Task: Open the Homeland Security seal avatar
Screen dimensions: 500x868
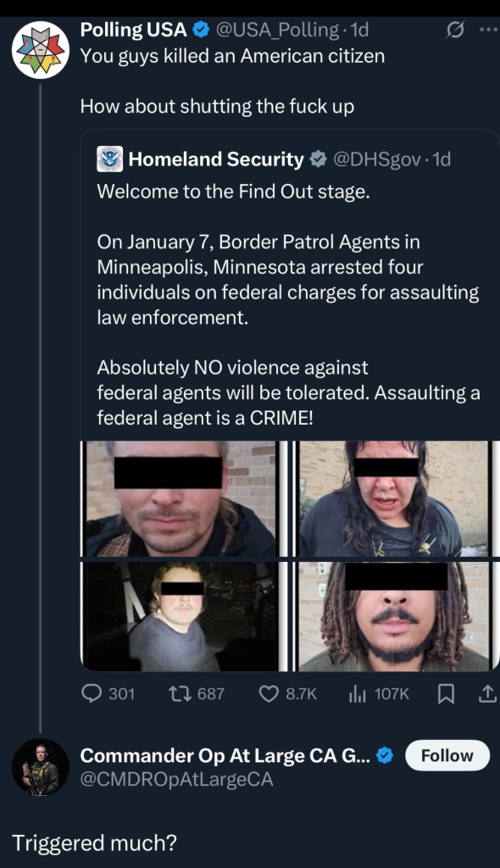Action: [x=109, y=159]
